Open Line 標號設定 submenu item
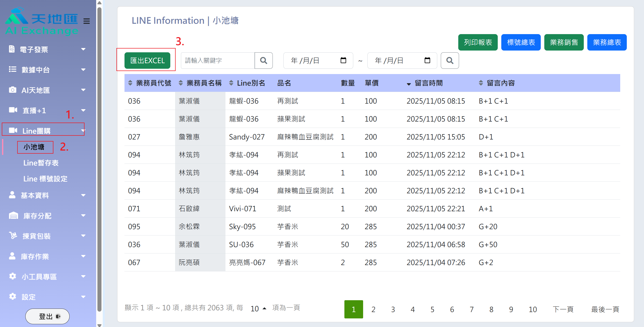 [x=45, y=179]
